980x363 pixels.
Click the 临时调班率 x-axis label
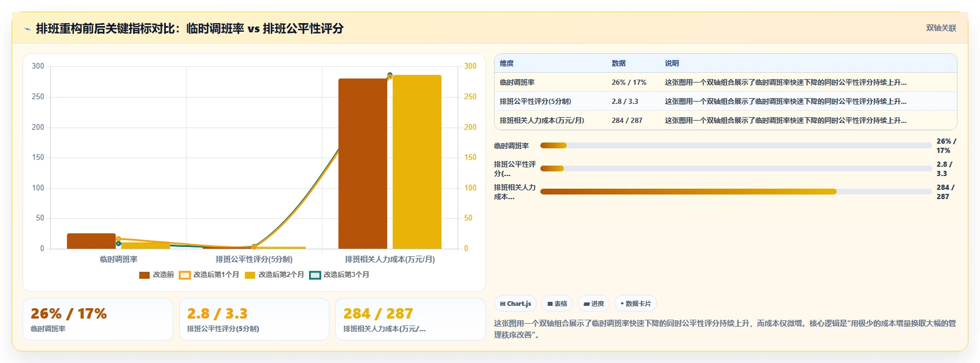pyautogui.click(x=118, y=260)
